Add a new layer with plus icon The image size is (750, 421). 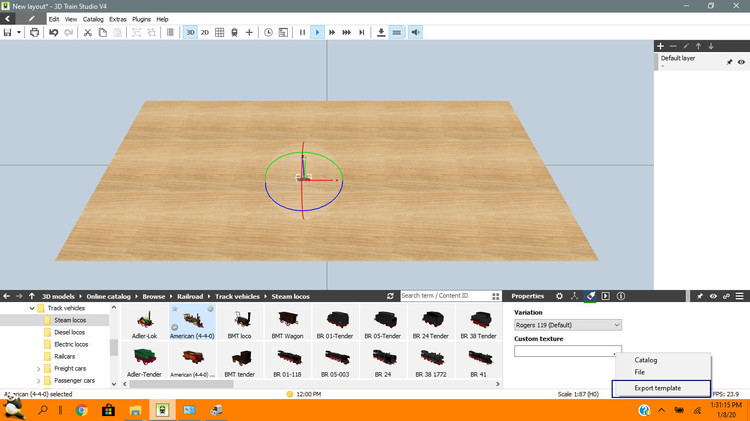660,46
